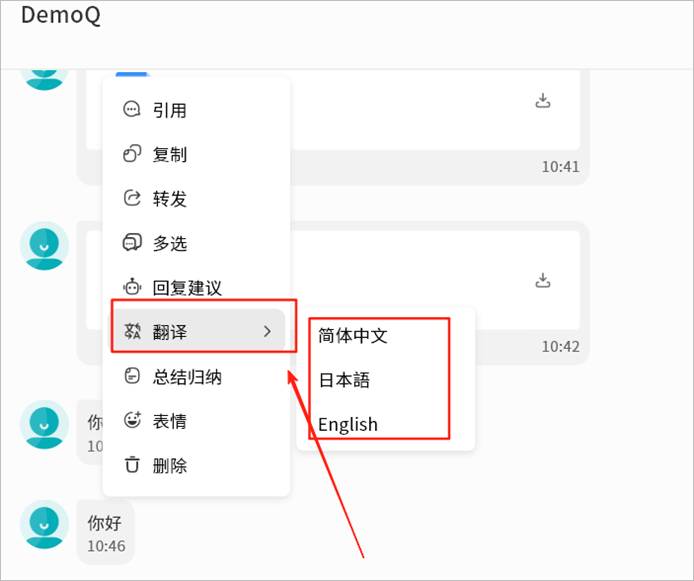
Task: Download the file sent at 10:41
Action: click(x=543, y=100)
